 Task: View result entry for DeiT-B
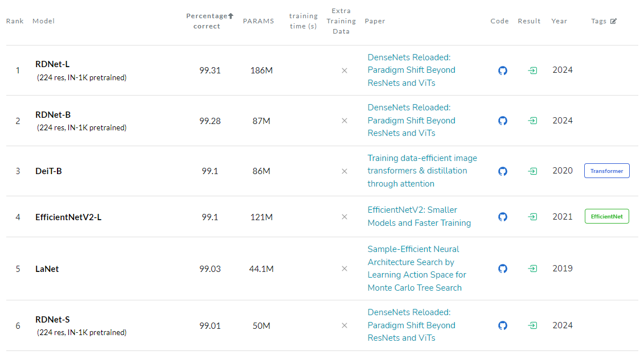click(x=532, y=171)
